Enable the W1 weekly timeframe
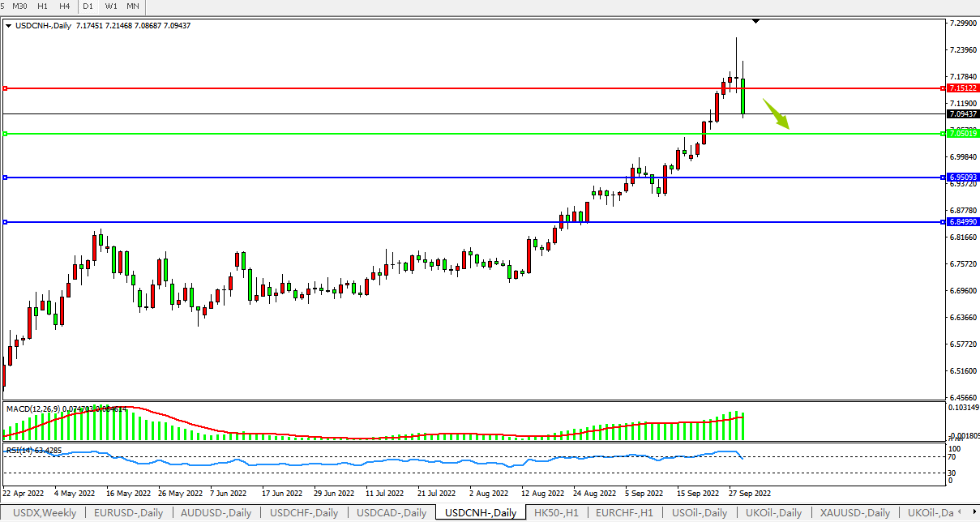 111,6
